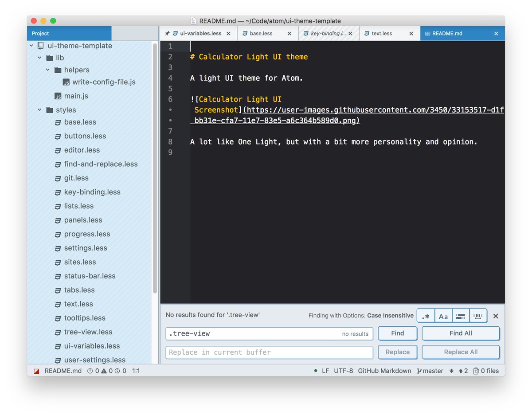This screenshot has width=532, height=415.
Task: Click the red modified-file icon in status bar
Action: point(37,371)
